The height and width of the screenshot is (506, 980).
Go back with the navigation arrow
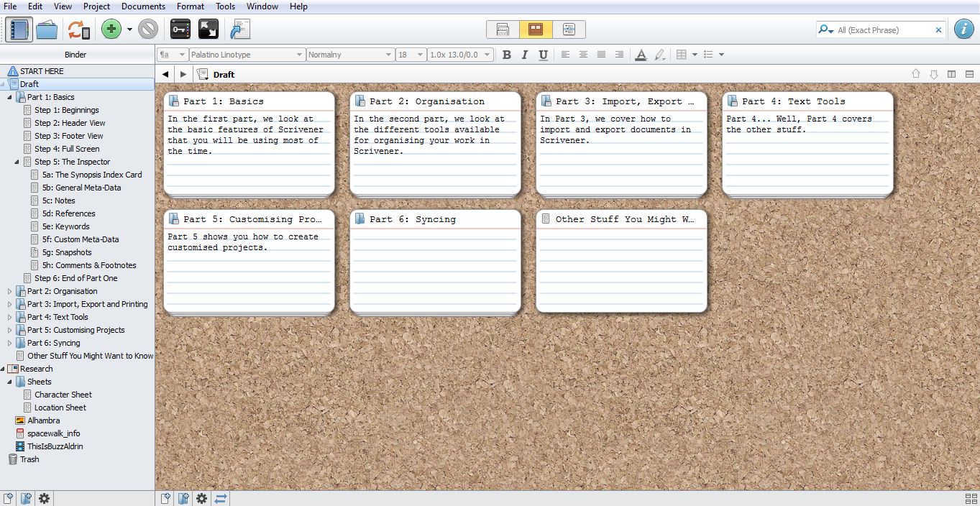[x=165, y=74]
